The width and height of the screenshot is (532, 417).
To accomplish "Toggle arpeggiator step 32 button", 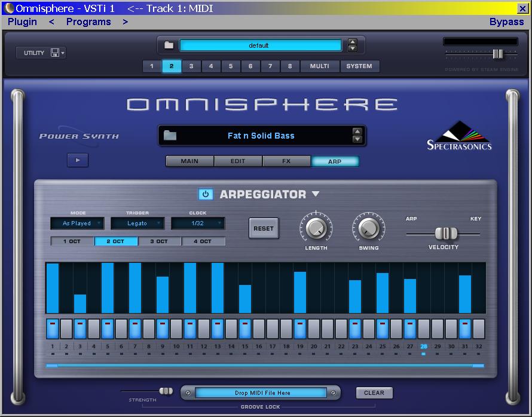I will tap(479, 329).
